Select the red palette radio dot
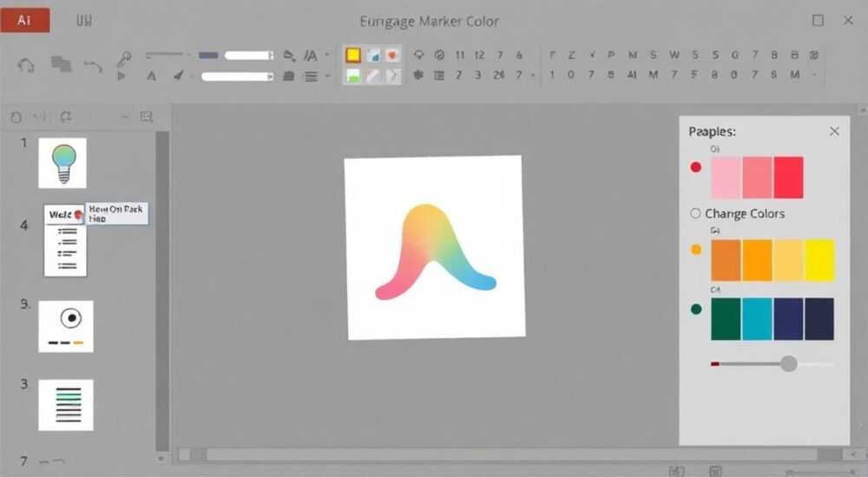 pos(696,167)
